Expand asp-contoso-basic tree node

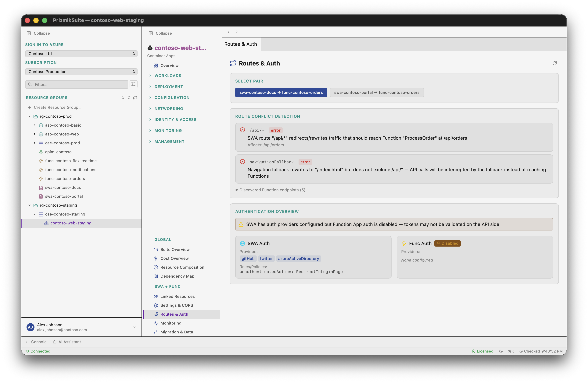(x=35, y=125)
